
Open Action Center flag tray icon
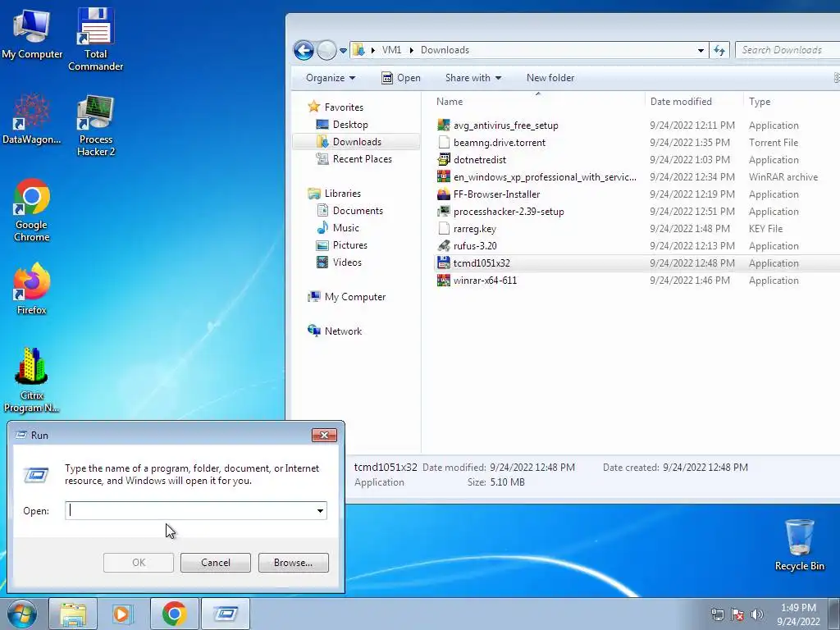click(737, 614)
